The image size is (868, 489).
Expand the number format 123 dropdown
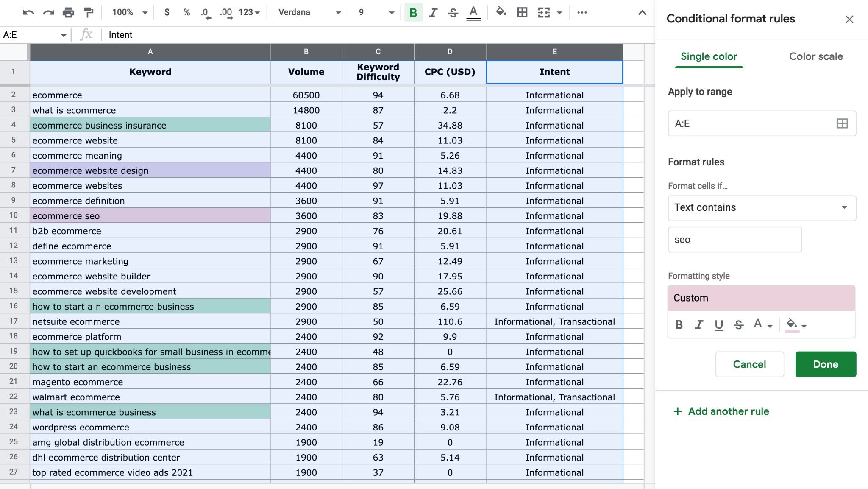(x=249, y=12)
